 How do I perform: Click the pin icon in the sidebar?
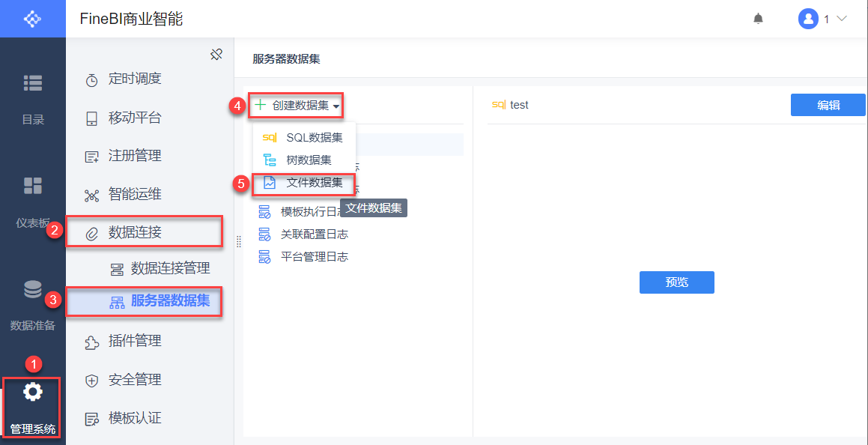click(216, 55)
